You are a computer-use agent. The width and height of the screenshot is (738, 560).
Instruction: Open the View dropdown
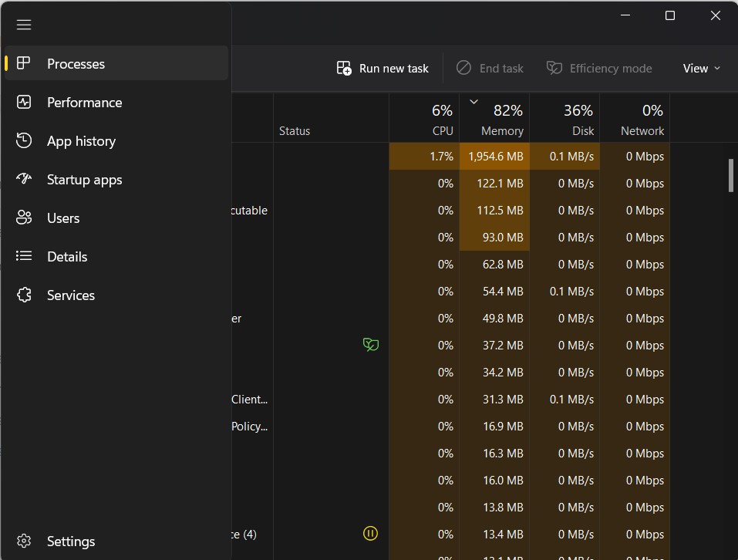pos(700,68)
